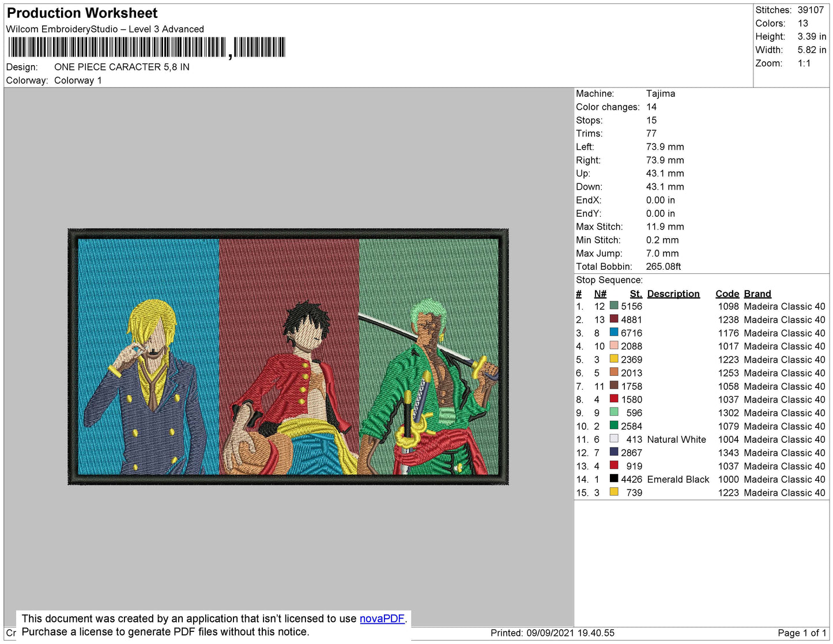This screenshot has height=644, width=833.
Task: Click the Stop Sequence heading
Action: point(609,280)
